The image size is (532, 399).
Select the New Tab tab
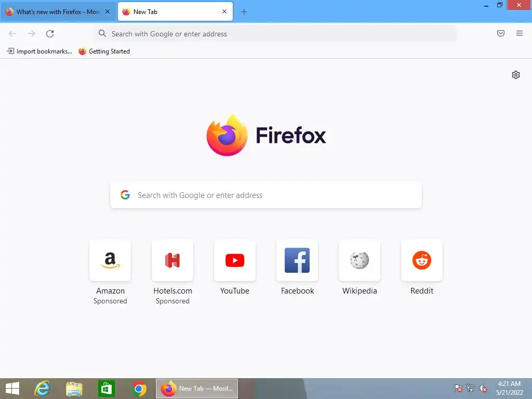pos(175,12)
